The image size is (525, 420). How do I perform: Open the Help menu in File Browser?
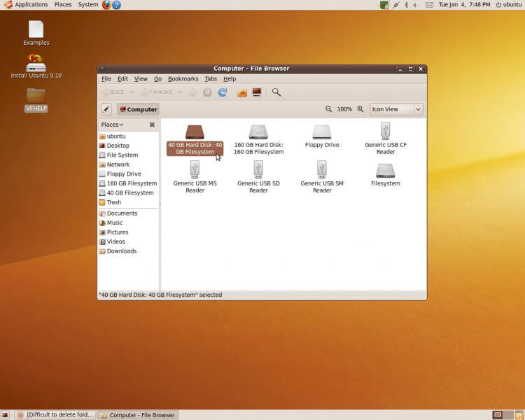point(230,78)
